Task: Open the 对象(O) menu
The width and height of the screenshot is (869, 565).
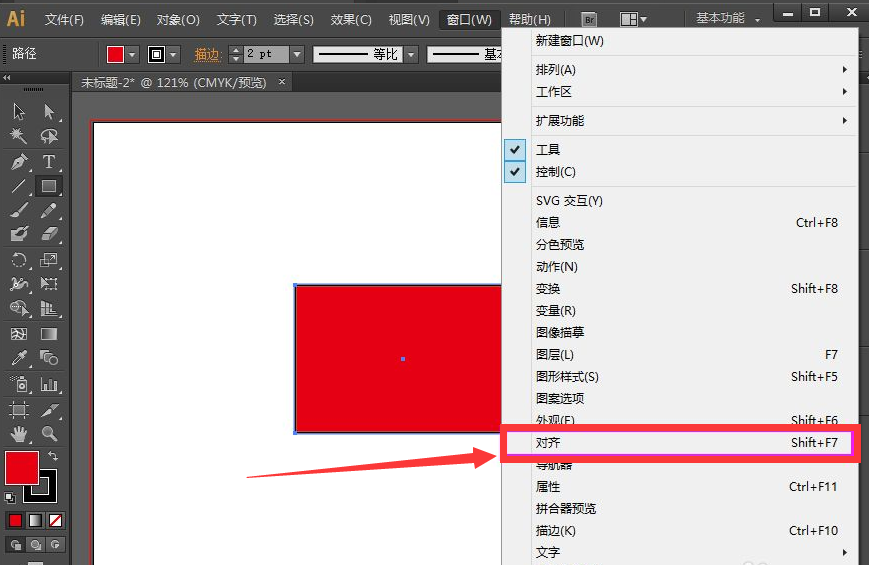Action: click(x=178, y=20)
